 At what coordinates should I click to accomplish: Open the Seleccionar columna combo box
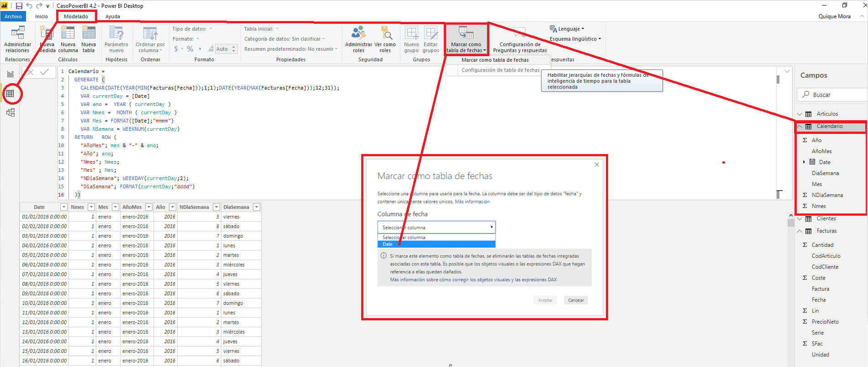[x=437, y=227]
